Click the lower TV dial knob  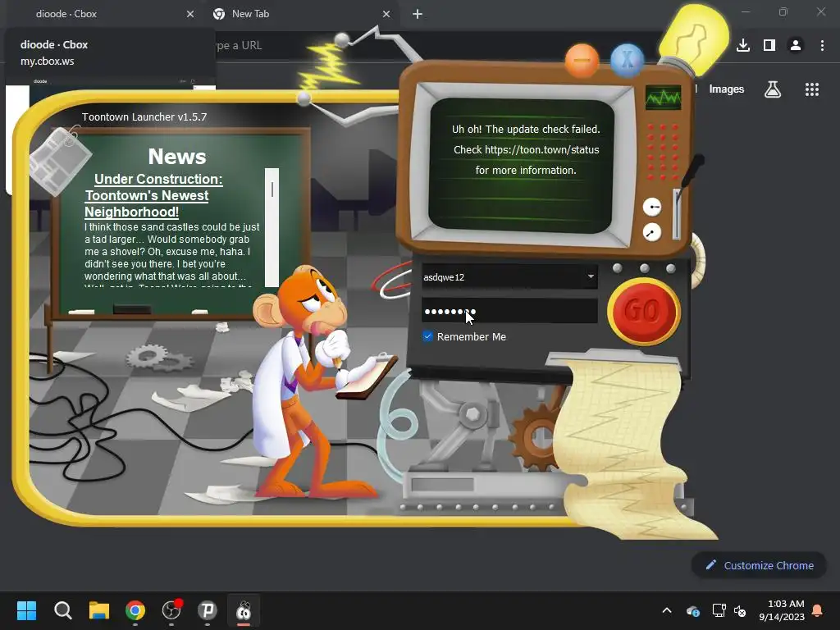[652, 232]
